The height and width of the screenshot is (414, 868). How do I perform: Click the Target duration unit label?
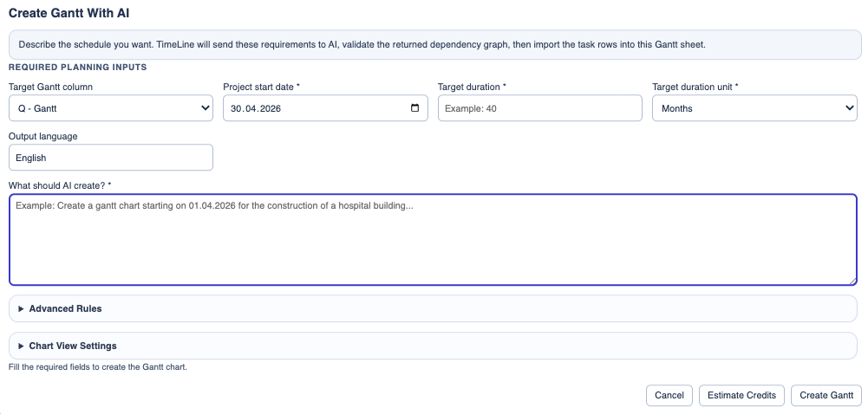click(x=695, y=87)
